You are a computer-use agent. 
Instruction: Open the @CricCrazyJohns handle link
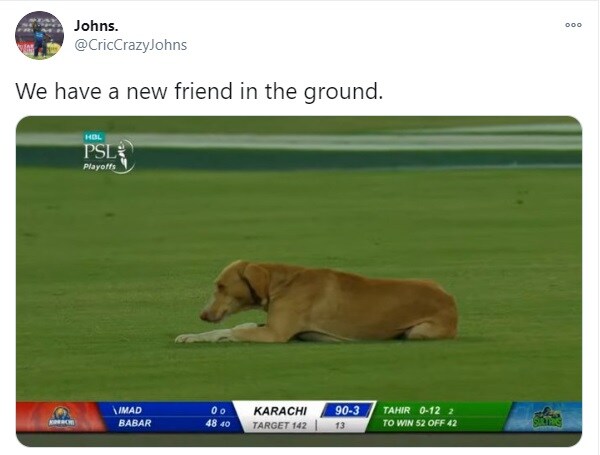click(130, 45)
